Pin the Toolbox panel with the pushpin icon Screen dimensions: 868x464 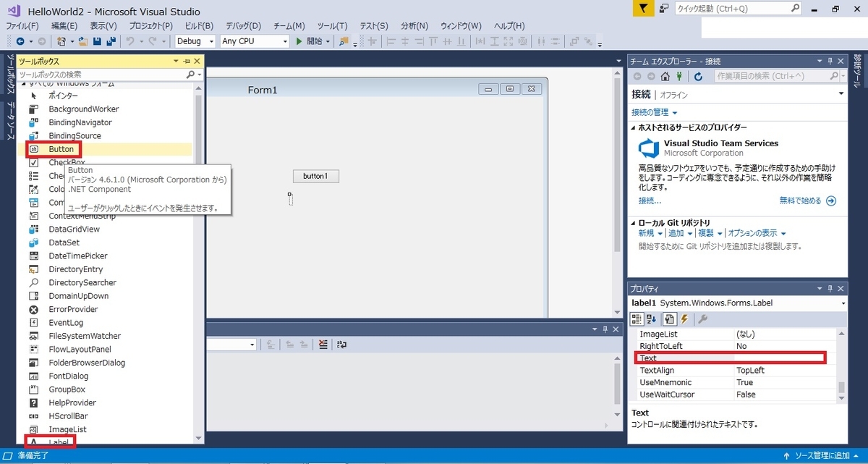click(187, 62)
